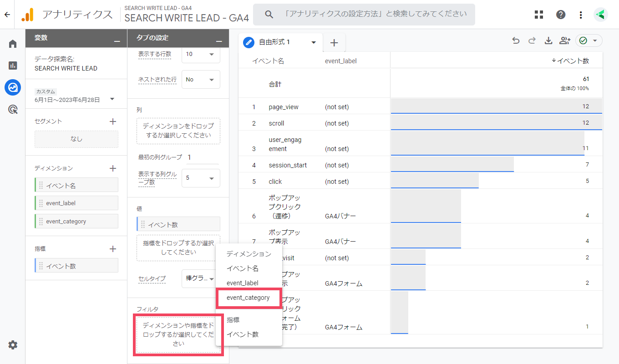The image size is (619, 364).
Task: Click the search input field
Action: [364, 15]
